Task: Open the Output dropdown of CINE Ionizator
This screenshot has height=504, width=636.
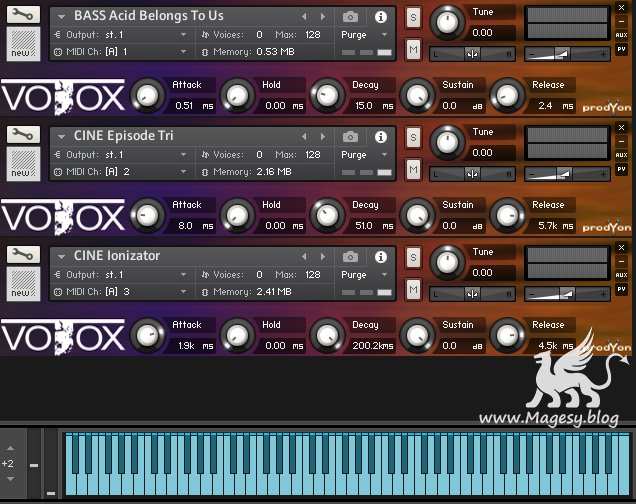Action: pos(183,275)
